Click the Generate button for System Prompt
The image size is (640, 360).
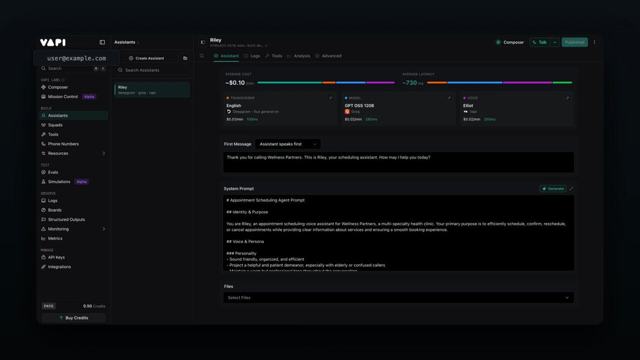click(x=553, y=189)
